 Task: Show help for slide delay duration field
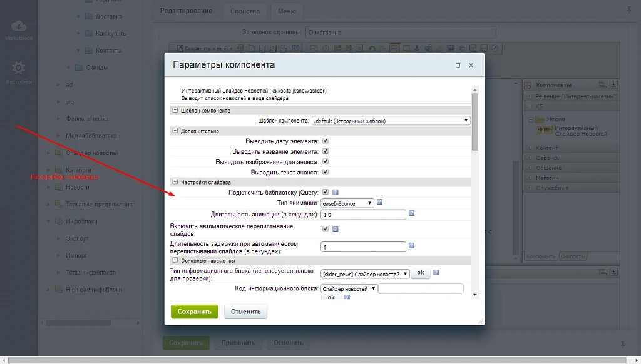(412, 246)
